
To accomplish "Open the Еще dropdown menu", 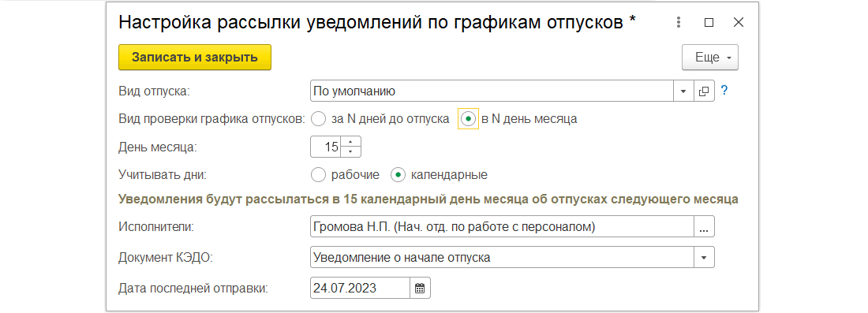I will coord(710,58).
